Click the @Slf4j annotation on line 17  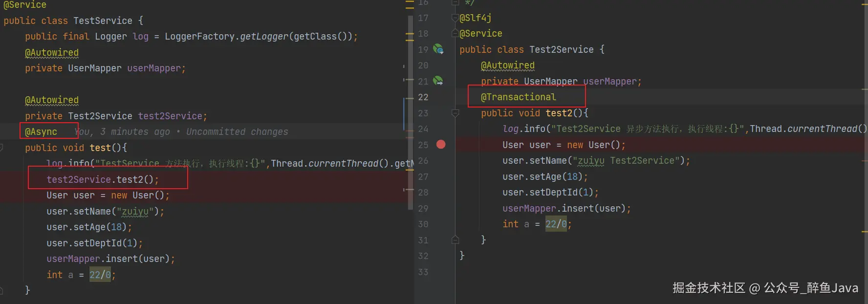pos(476,18)
